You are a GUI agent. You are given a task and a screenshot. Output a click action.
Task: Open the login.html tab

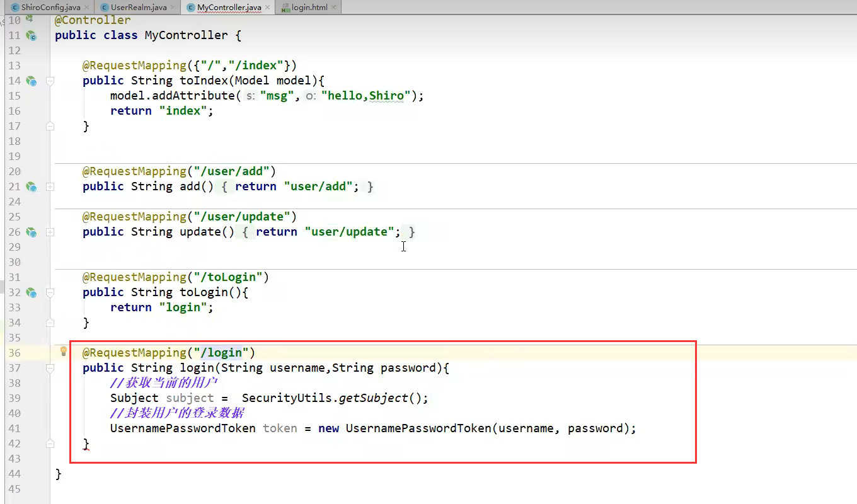tap(309, 8)
